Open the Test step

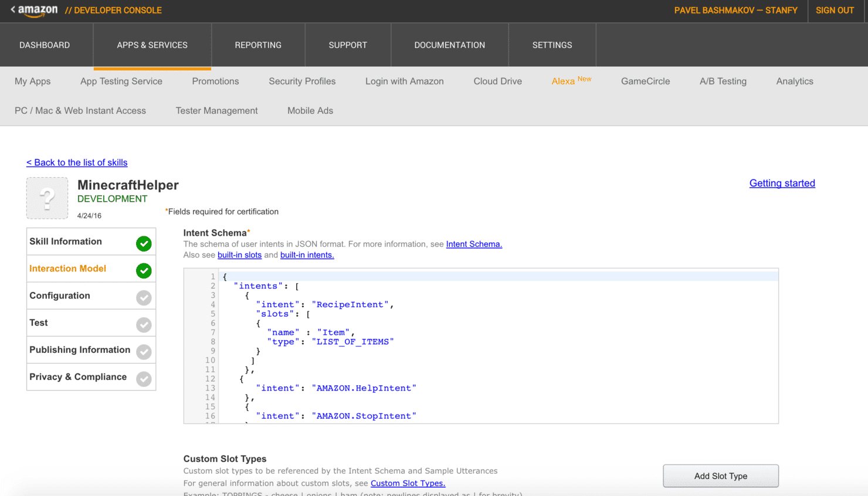[91, 323]
